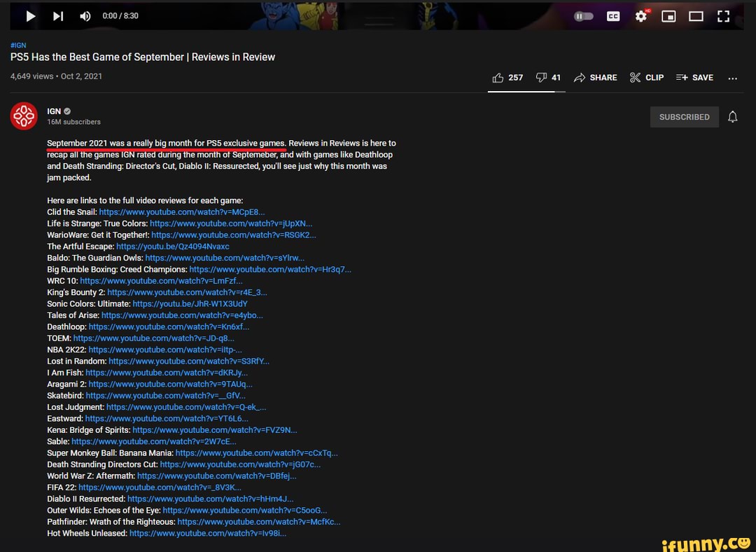This screenshot has height=552, width=756.
Task: Dislike the video with thumbs down
Action: 548,78
